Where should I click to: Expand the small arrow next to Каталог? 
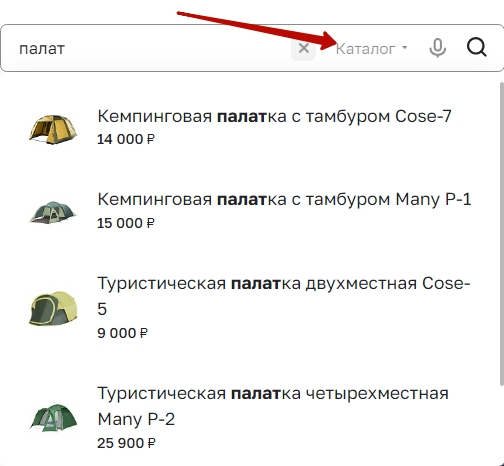404,48
